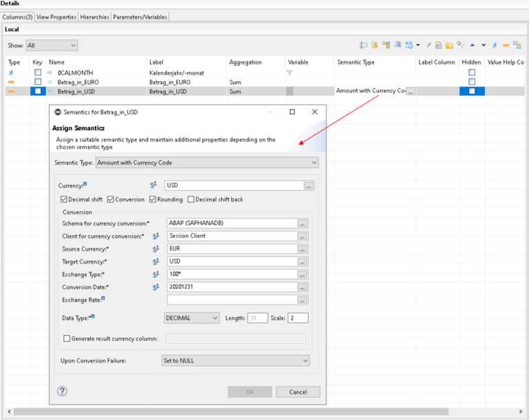Click the hierarchy tree icon in the toolbar
This screenshot has height=420, width=529.
click(x=386, y=45)
